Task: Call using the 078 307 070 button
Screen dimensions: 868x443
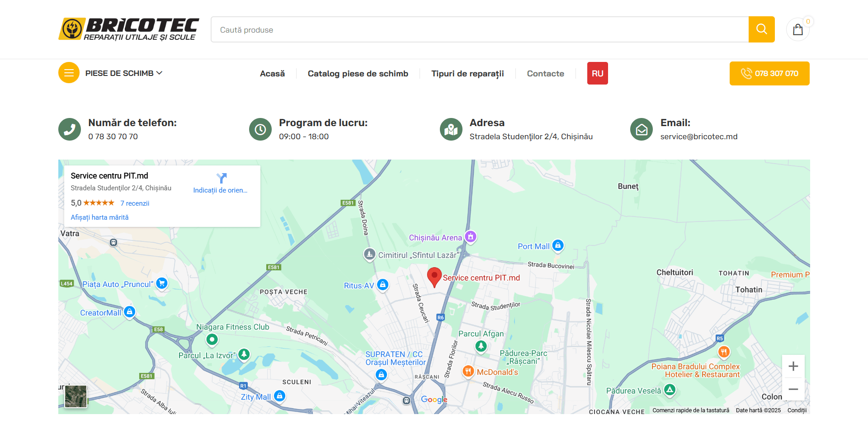Action: 769,73
